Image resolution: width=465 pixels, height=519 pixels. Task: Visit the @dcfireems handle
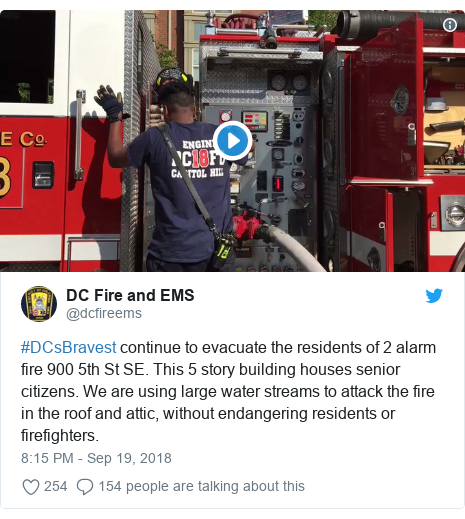coord(104,313)
